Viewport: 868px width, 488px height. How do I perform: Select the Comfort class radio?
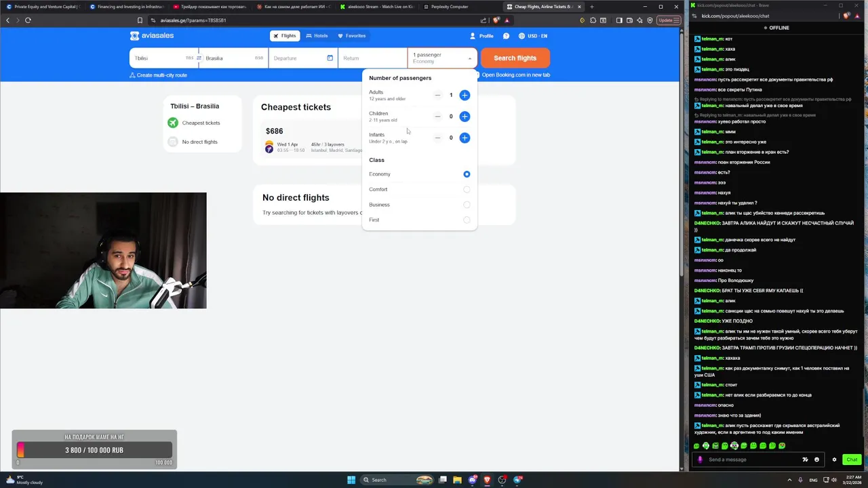coord(467,190)
